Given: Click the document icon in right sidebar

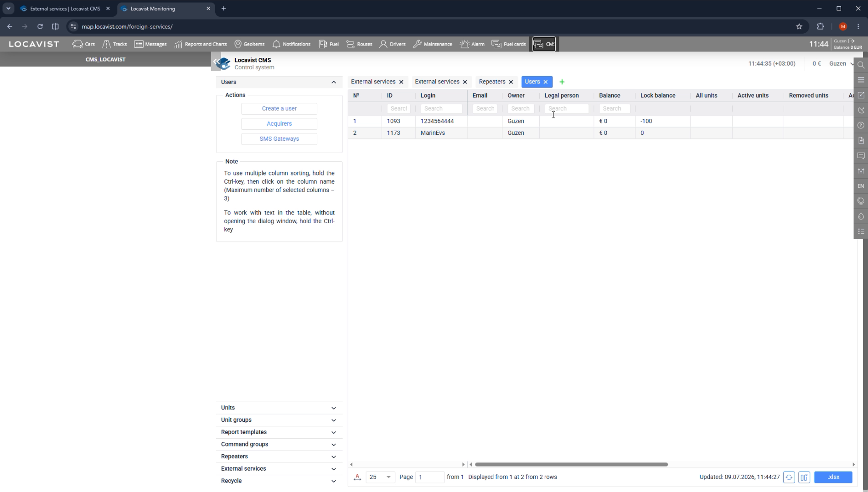Looking at the screenshot, I should (861, 140).
